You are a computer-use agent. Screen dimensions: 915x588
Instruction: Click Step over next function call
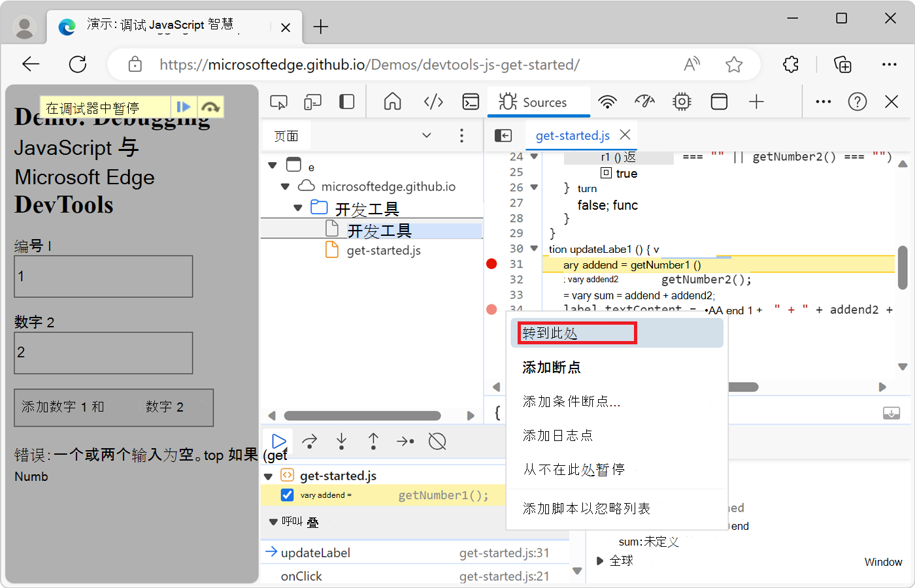click(310, 442)
